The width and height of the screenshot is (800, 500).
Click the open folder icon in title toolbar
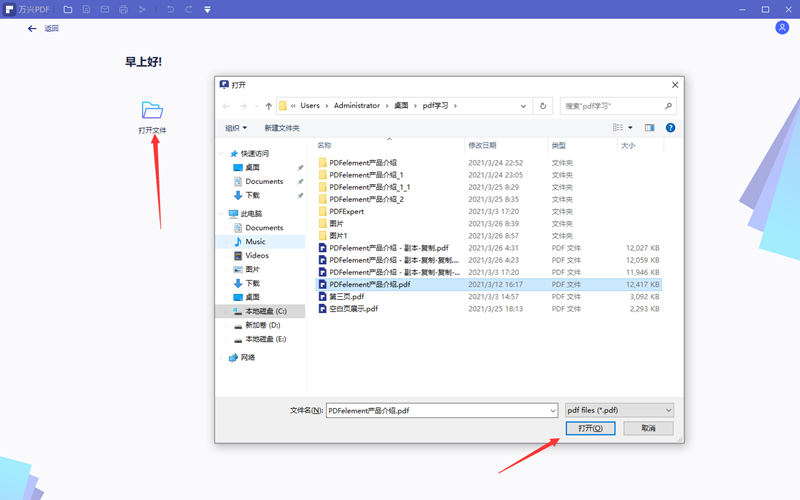(67, 9)
